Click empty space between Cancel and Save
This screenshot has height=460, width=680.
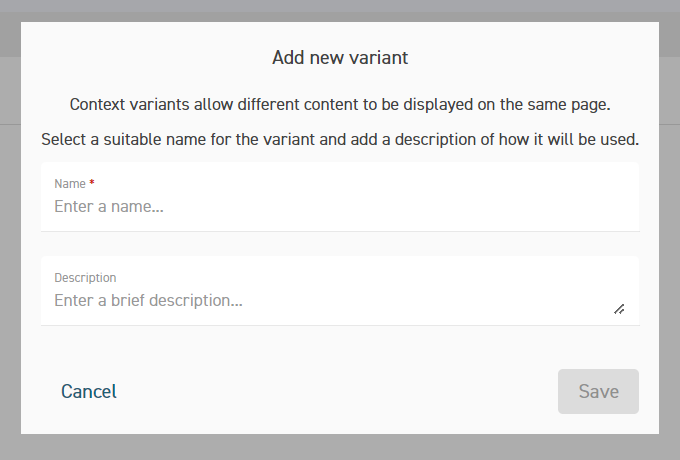click(337, 391)
